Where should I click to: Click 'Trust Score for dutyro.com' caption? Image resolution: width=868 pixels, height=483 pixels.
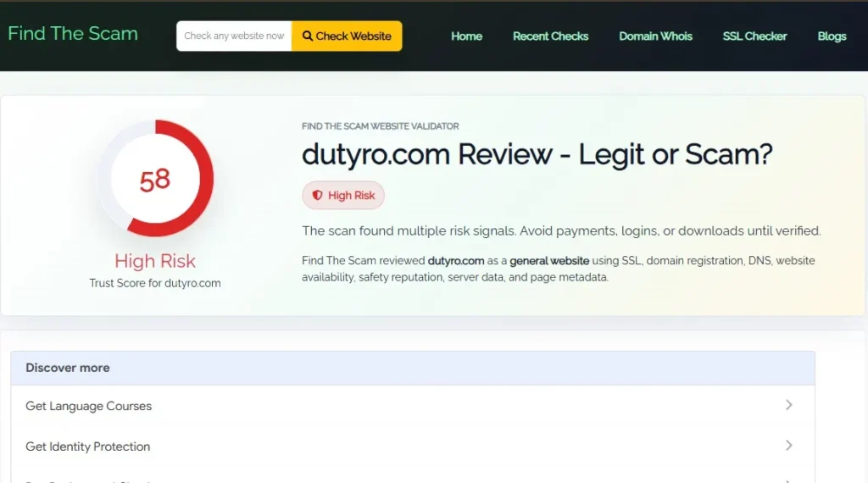[x=155, y=283]
